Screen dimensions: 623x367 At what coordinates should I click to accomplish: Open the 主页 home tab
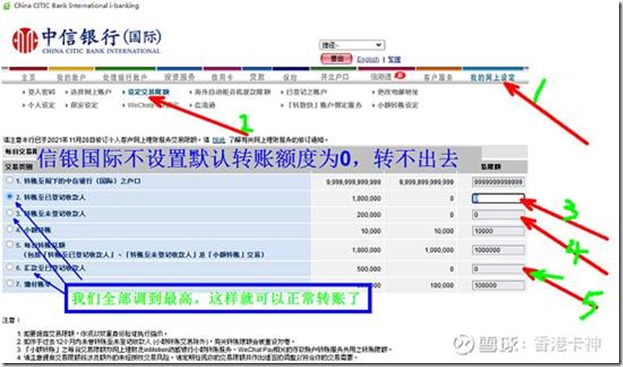28,77
